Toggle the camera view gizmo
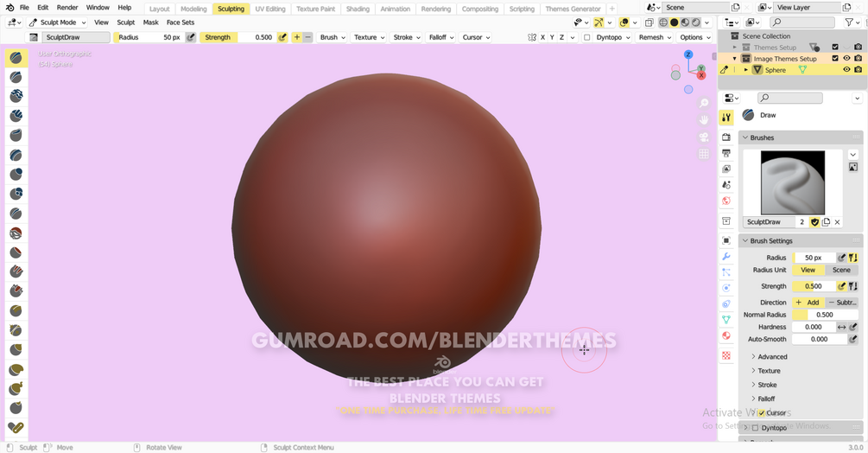This screenshot has width=868, height=453. (x=704, y=137)
